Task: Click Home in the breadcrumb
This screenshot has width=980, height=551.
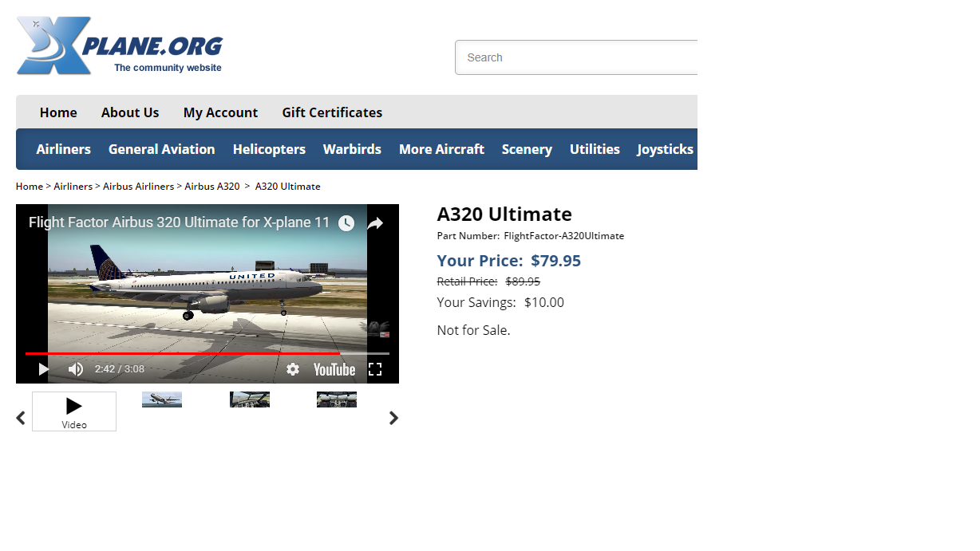Action: (x=30, y=187)
